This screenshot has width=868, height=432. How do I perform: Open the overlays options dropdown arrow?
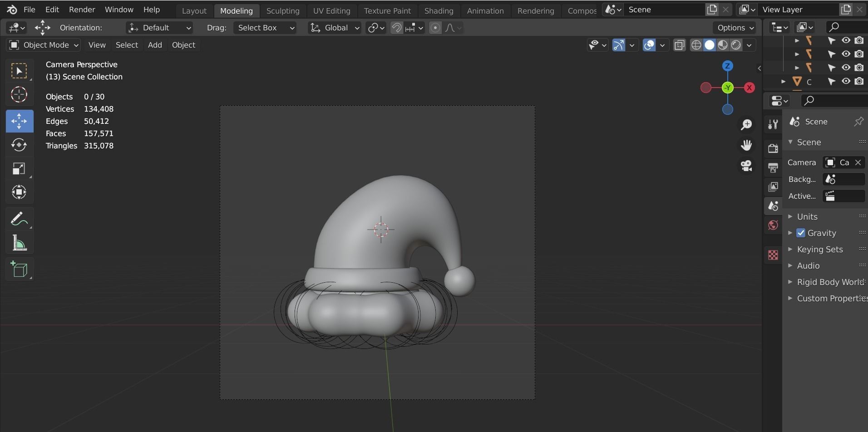(662, 45)
